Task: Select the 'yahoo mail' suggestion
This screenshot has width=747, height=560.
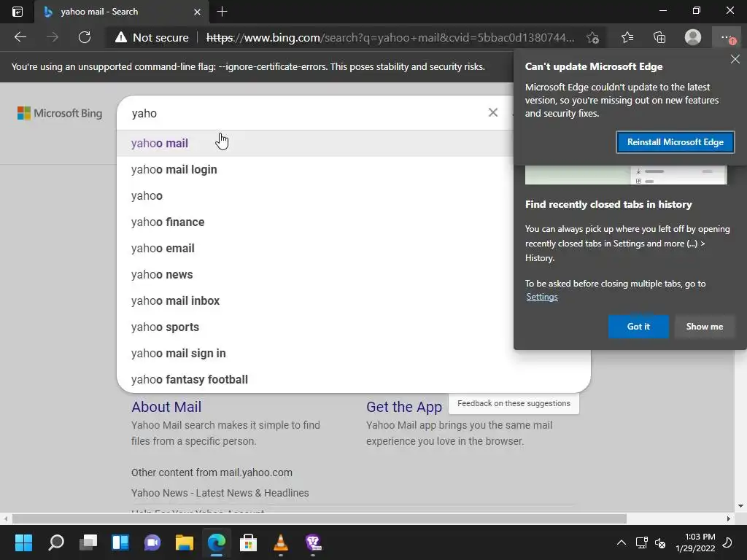Action: tap(314, 144)
